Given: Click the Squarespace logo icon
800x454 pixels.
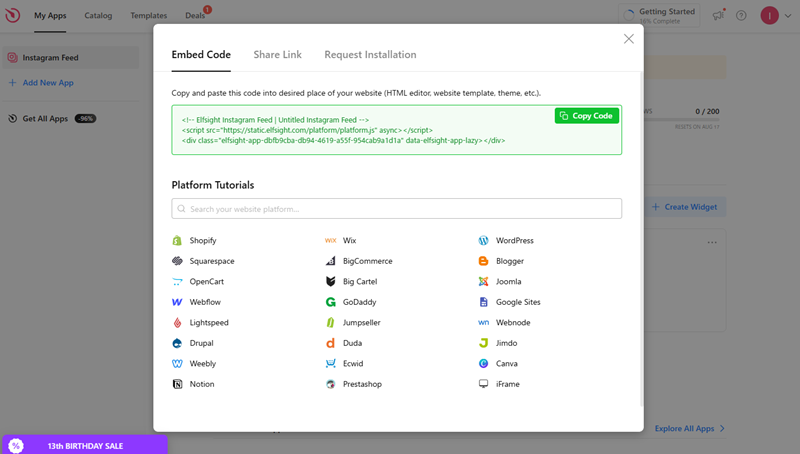Looking at the screenshot, I should pos(177,261).
